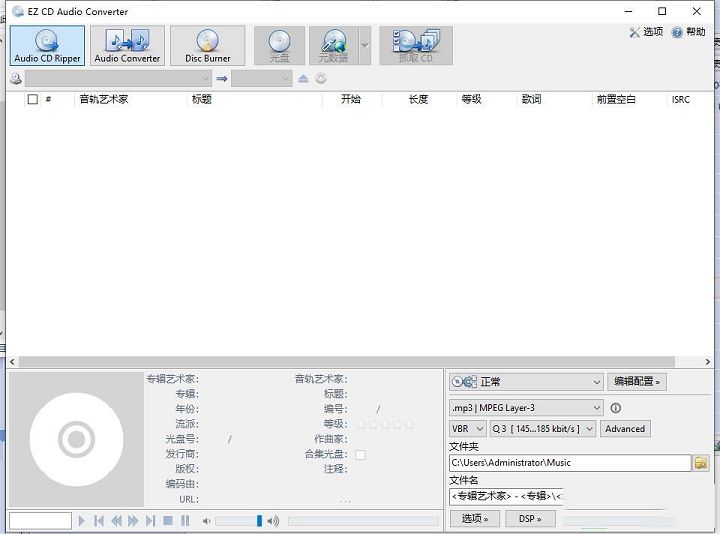Click the stop playback button
The width and height of the screenshot is (720, 534).
tap(168, 521)
